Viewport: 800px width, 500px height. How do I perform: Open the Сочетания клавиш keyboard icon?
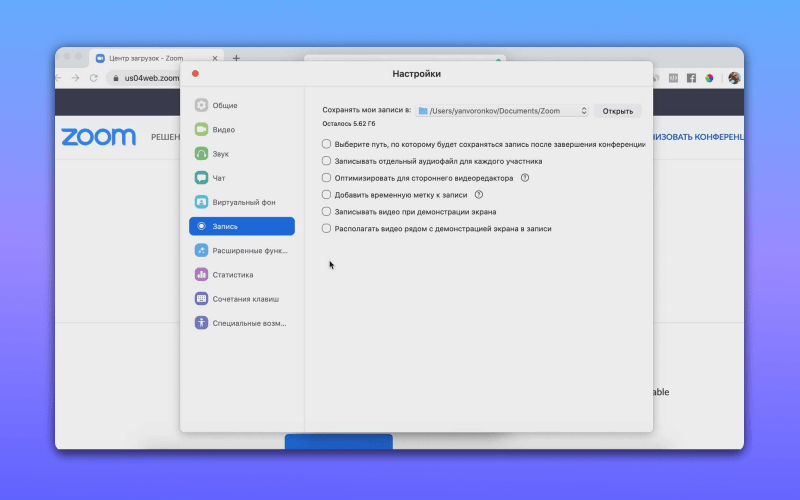click(x=201, y=299)
